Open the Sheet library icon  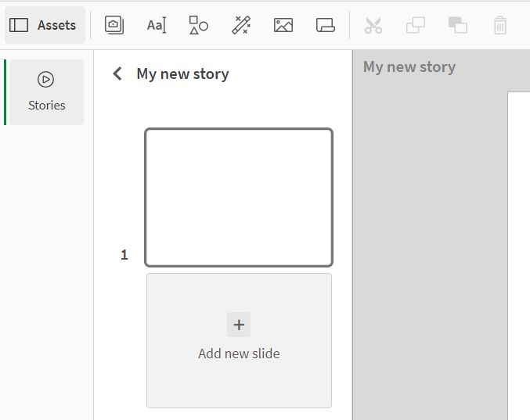(x=326, y=25)
